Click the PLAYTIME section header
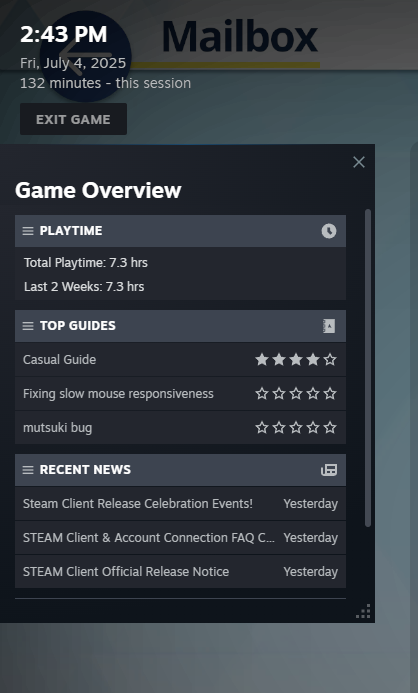 (180, 231)
